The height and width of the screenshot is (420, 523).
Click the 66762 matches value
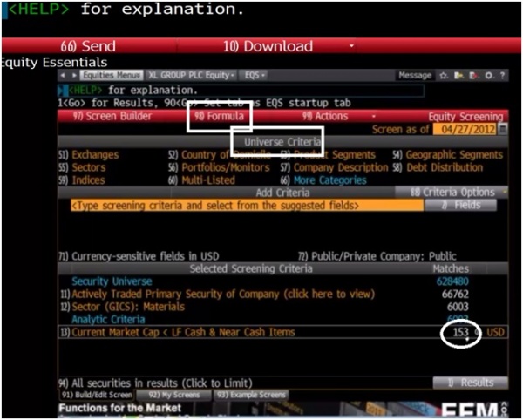coord(455,294)
